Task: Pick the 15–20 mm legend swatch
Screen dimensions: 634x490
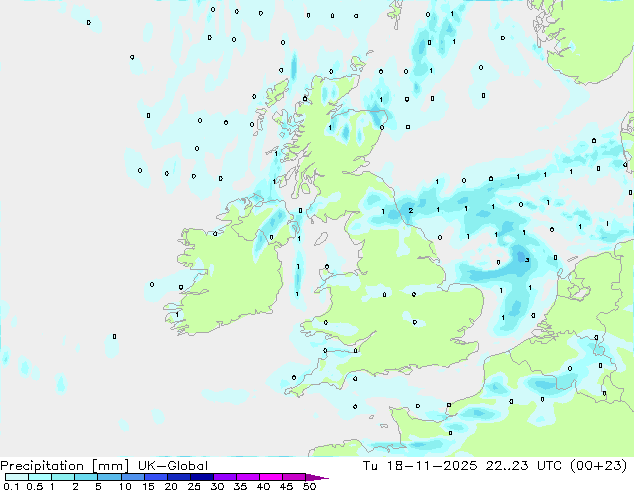Action: coord(156,477)
